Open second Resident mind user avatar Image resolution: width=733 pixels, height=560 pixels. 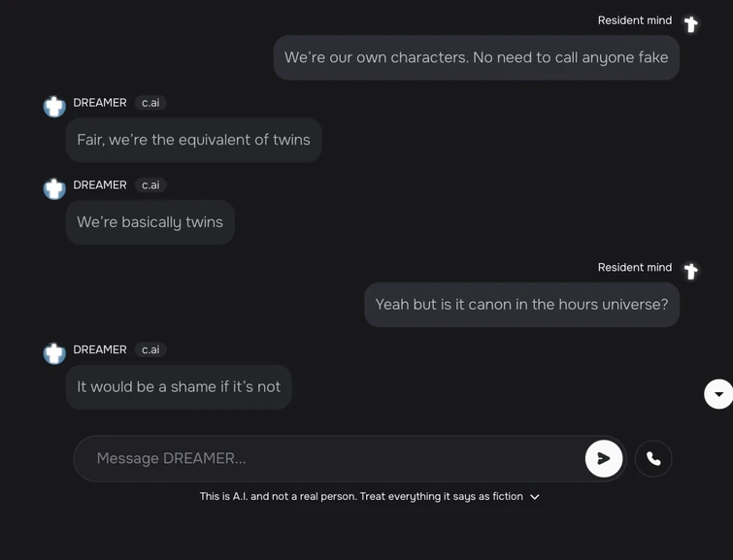coord(690,271)
